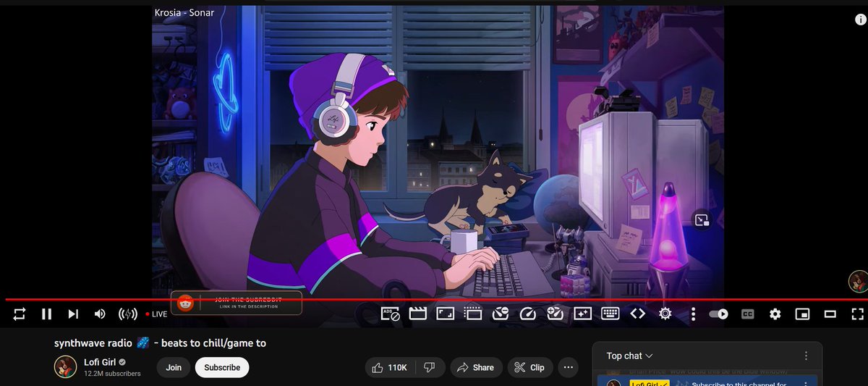Click the Lofi Girl channel watermark on video

(x=858, y=281)
